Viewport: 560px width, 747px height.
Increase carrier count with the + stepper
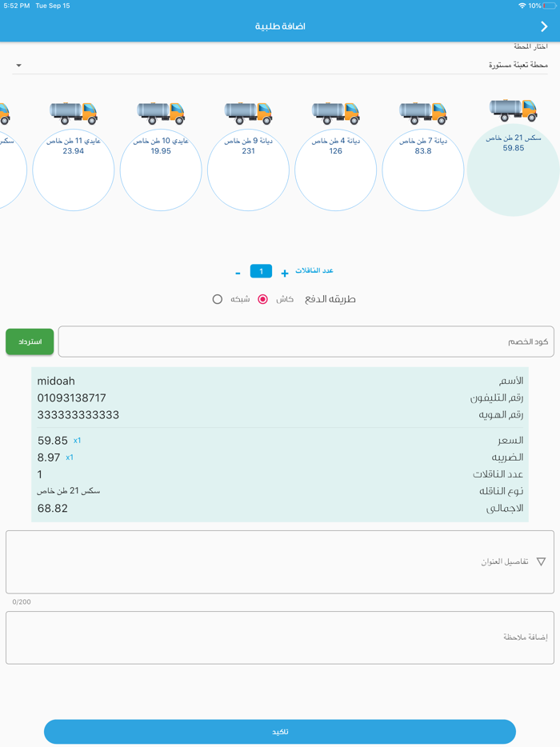click(284, 271)
